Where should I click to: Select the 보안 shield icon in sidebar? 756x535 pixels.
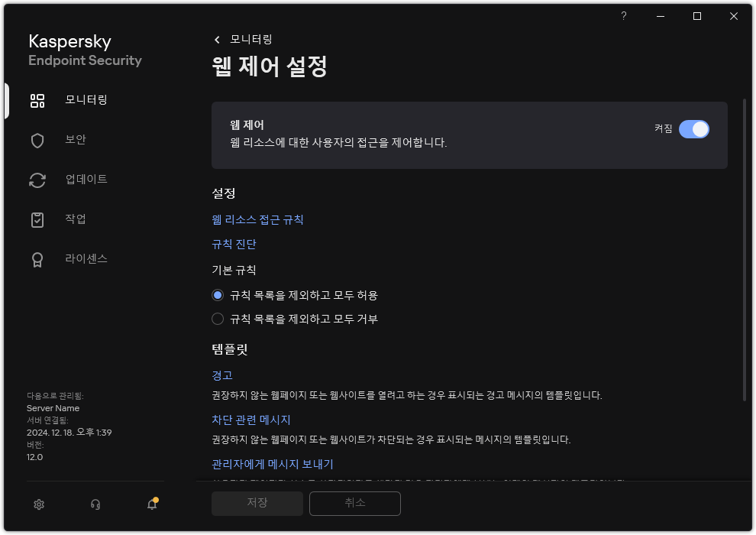37,140
